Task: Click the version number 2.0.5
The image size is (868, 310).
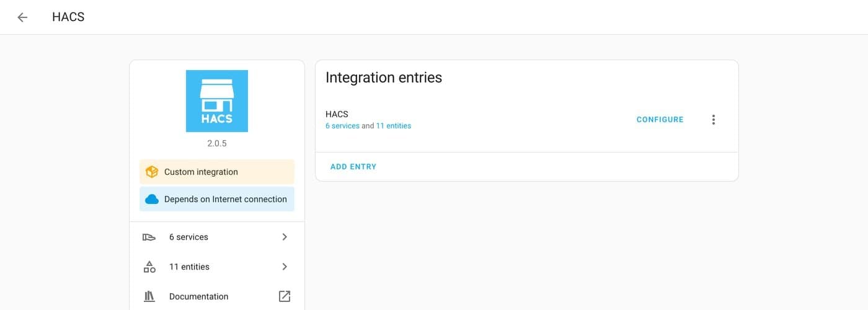Action: 217,143
